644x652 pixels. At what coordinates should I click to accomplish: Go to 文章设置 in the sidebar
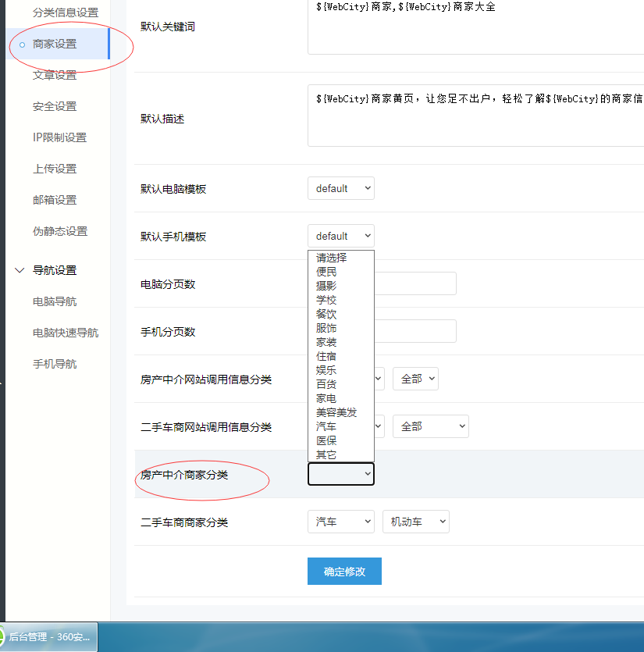tap(55, 75)
